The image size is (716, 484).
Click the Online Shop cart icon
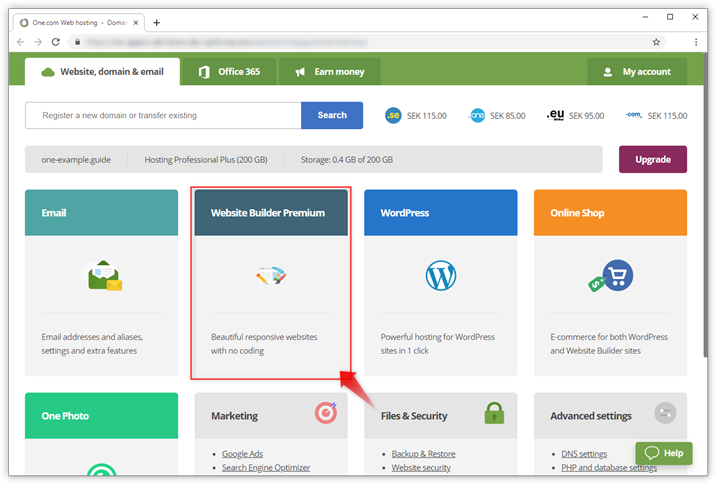click(610, 275)
